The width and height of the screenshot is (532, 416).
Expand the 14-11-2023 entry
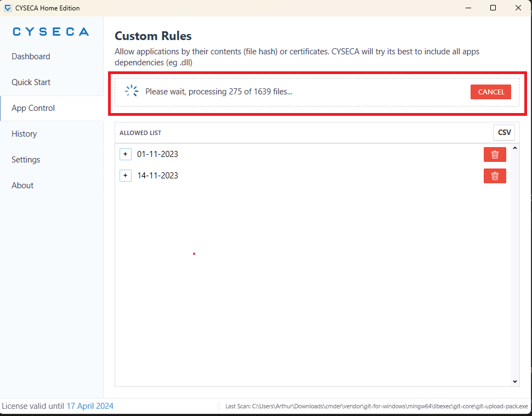click(x=126, y=176)
